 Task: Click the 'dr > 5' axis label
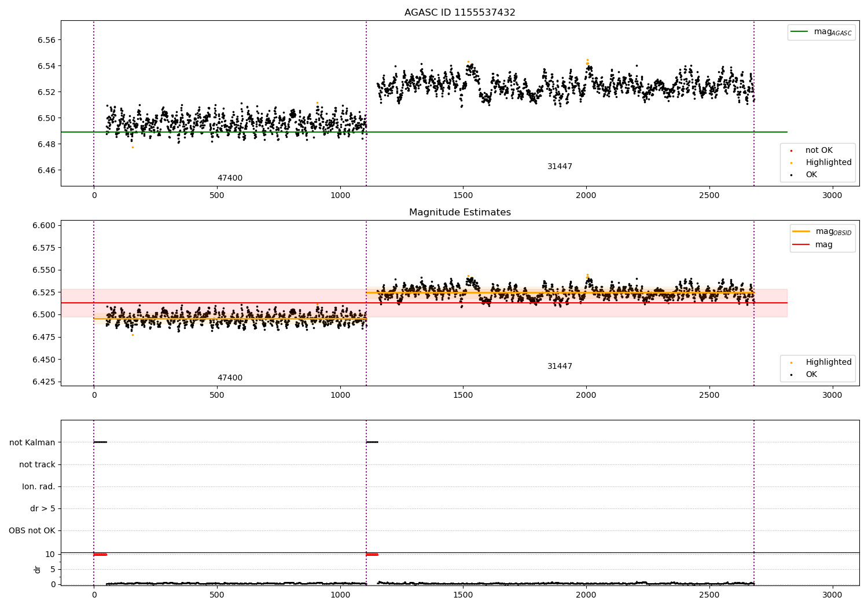(43, 508)
